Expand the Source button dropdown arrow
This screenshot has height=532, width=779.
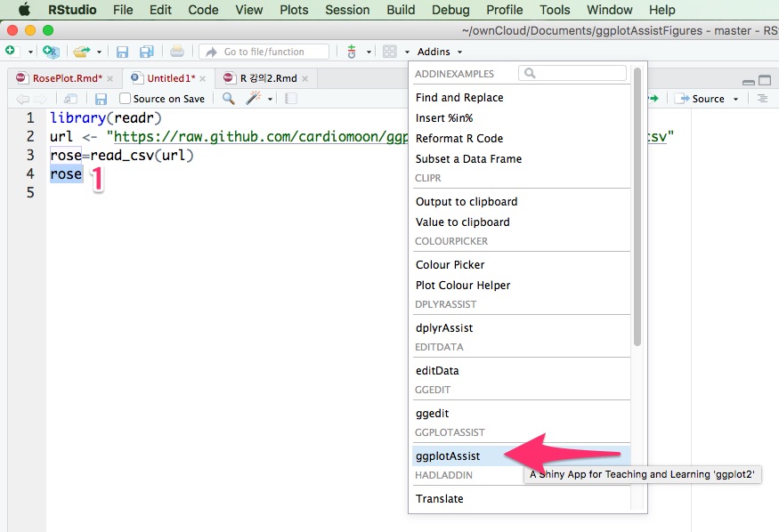[735, 99]
